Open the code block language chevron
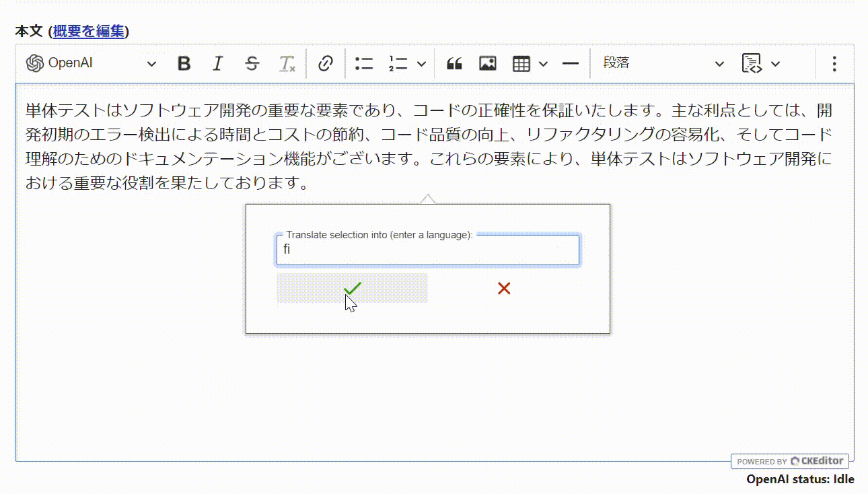Screen dimensions: 868x494 776,63
